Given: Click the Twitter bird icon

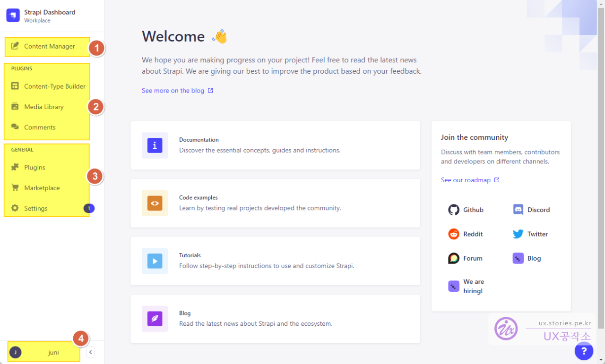Looking at the screenshot, I should coord(518,234).
